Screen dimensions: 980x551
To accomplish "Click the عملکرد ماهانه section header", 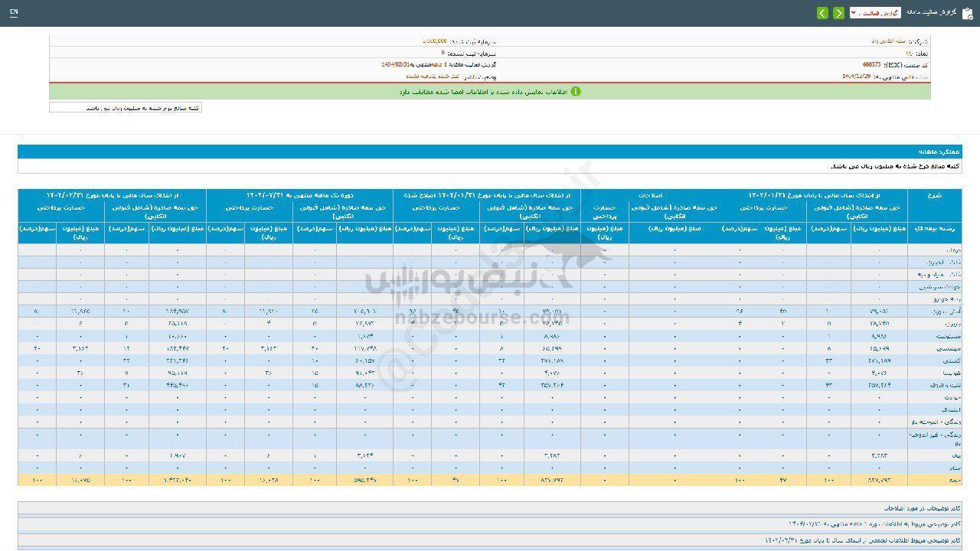I will (489, 152).
